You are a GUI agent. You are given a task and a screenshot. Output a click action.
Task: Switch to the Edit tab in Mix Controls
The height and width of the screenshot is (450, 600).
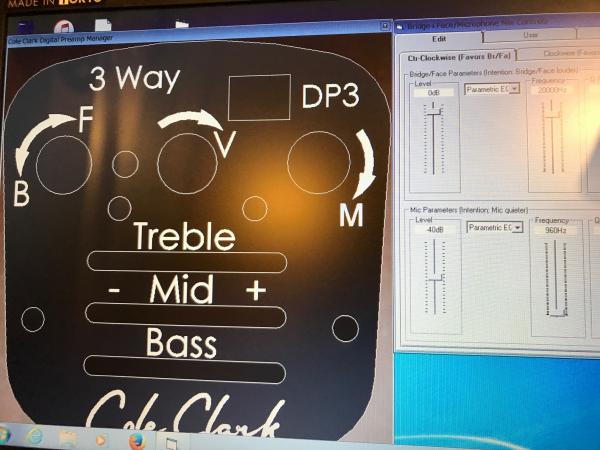pos(439,39)
